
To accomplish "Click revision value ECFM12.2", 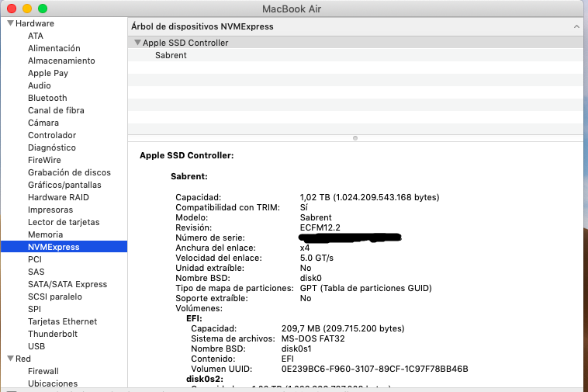I will (320, 227).
